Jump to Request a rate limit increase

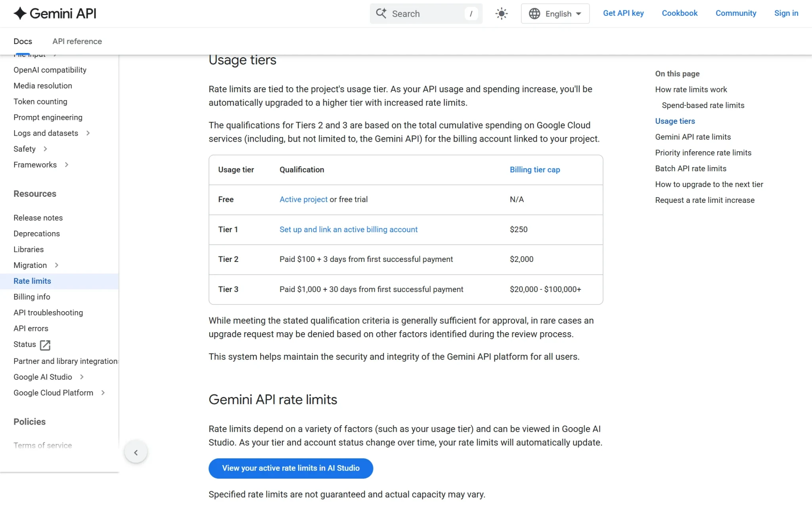point(705,200)
